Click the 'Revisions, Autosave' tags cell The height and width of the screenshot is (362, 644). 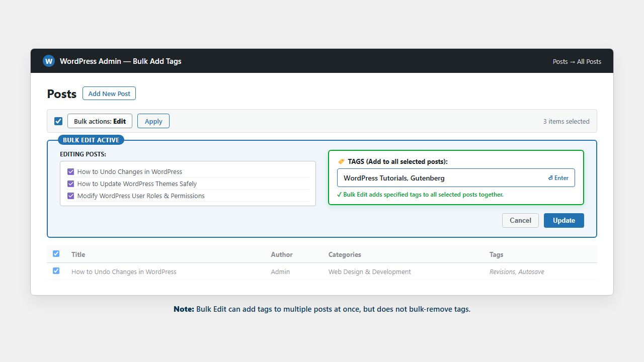tap(517, 271)
